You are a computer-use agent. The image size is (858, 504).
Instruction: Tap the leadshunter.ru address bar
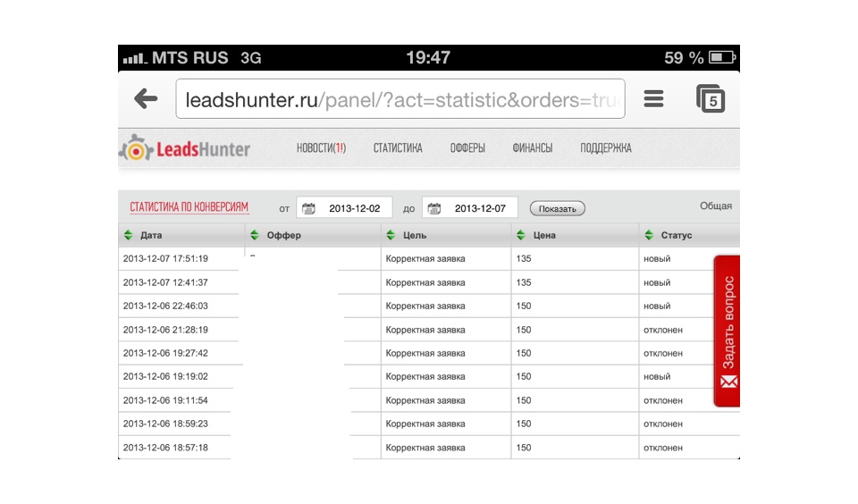tap(400, 99)
